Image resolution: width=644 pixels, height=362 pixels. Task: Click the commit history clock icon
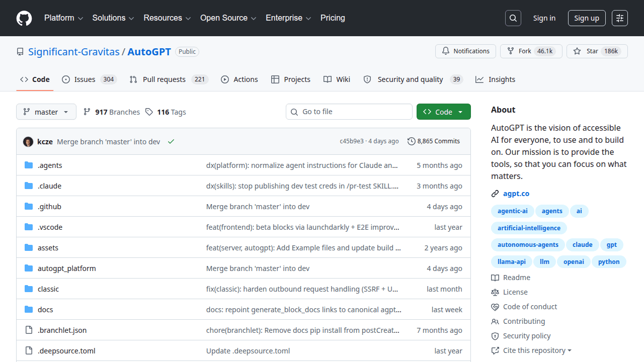pyautogui.click(x=412, y=141)
